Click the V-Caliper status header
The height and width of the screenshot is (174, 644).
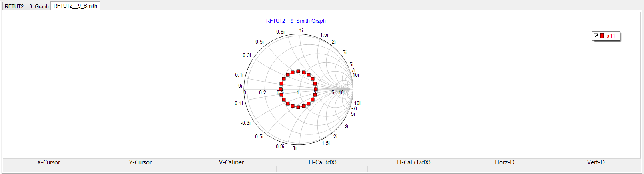pyautogui.click(x=231, y=162)
